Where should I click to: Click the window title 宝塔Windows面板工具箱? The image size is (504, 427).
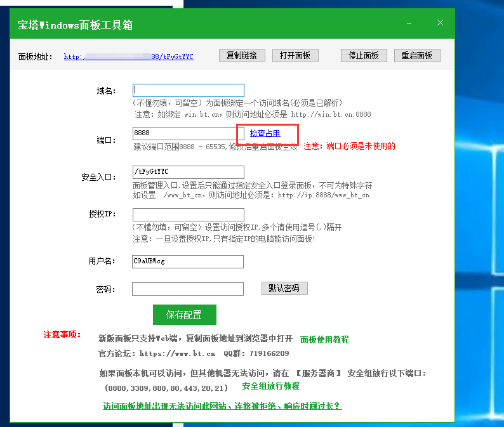[x=75, y=25]
